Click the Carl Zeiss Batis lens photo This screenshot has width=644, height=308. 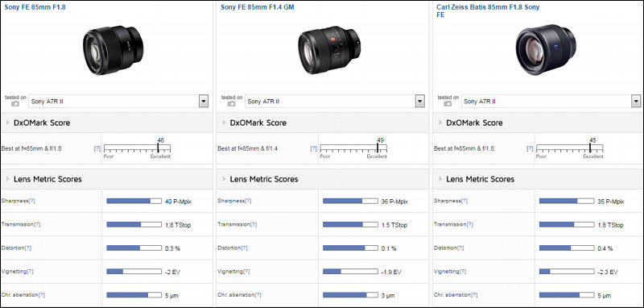tap(546, 50)
